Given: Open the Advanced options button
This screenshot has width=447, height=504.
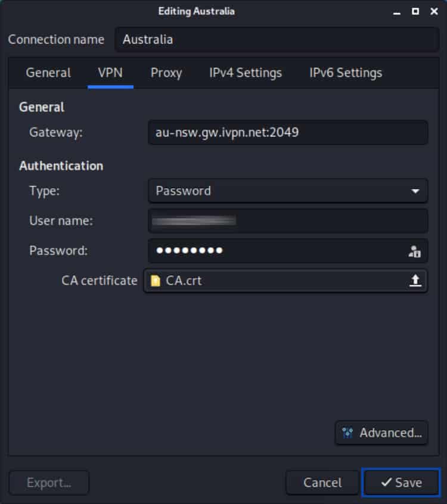Looking at the screenshot, I should coord(381,433).
